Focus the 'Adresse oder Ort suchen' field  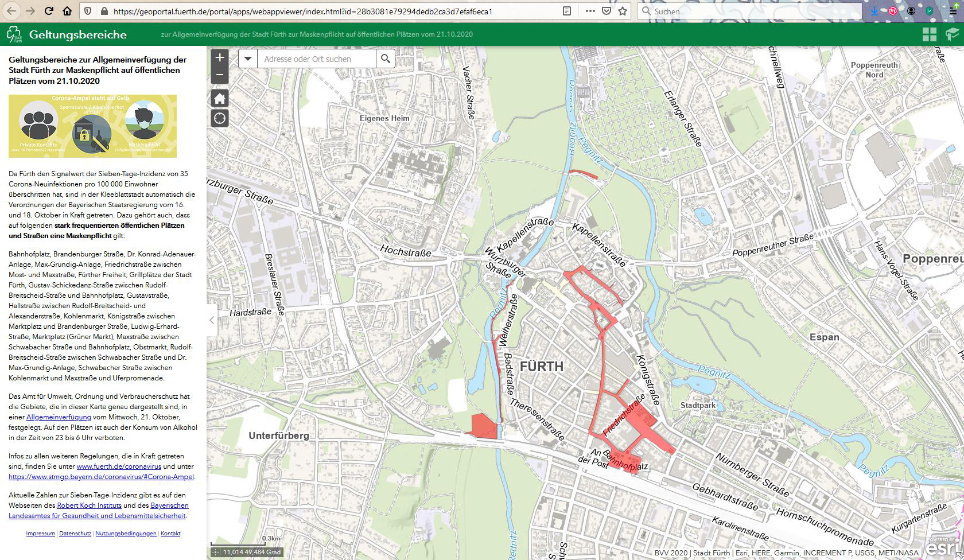[316, 59]
